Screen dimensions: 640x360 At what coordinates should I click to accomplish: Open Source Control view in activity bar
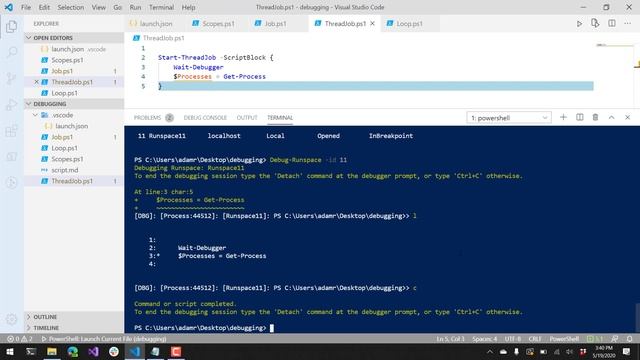click(x=11, y=78)
